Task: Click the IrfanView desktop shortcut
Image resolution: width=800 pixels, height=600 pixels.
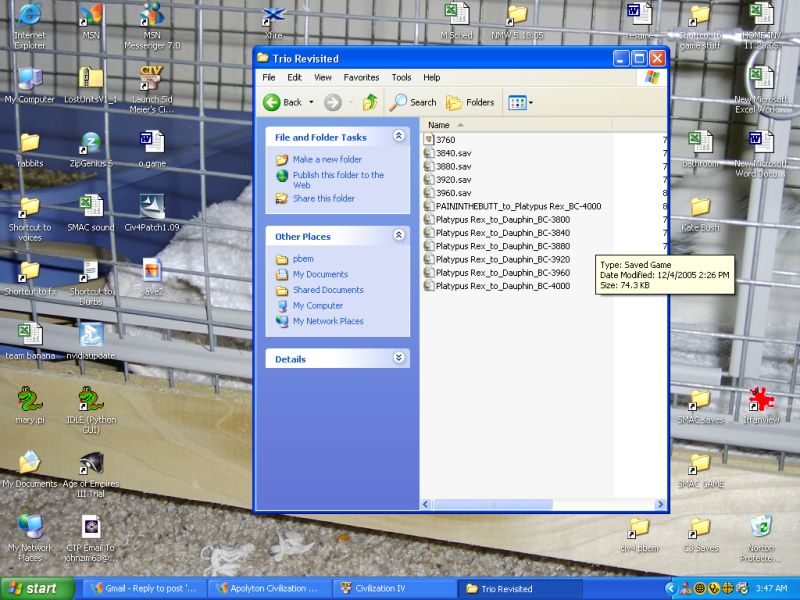Action: pyautogui.click(x=761, y=402)
